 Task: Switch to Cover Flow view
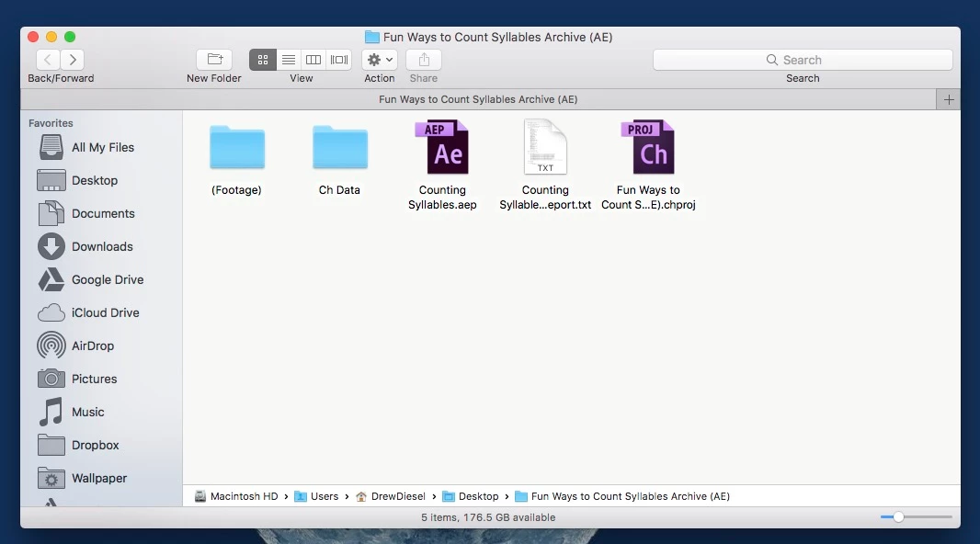click(338, 60)
